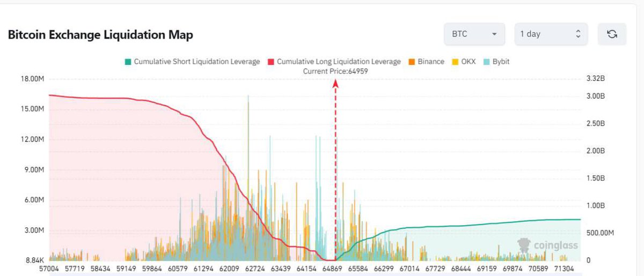Click the 2.00B right axis label
Screen dimensions: 644x276
coord(596,151)
